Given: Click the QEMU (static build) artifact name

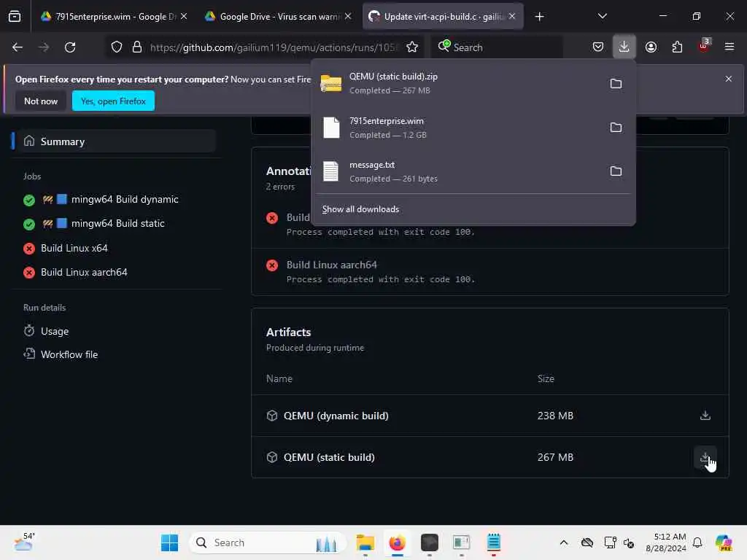Looking at the screenshot, I should click(329, 457).
